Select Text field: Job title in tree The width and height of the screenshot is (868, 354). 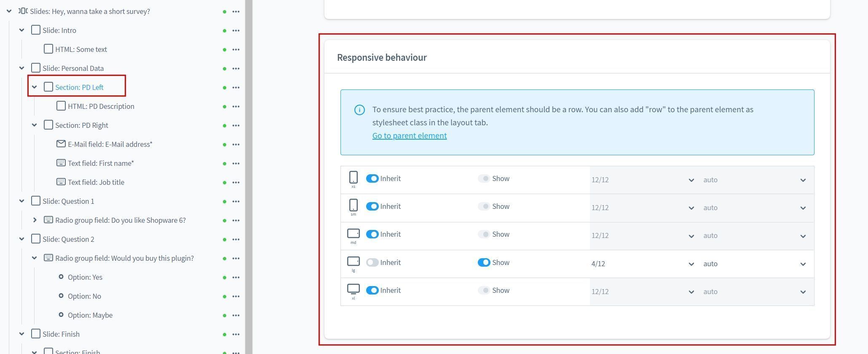click(96, 182)
